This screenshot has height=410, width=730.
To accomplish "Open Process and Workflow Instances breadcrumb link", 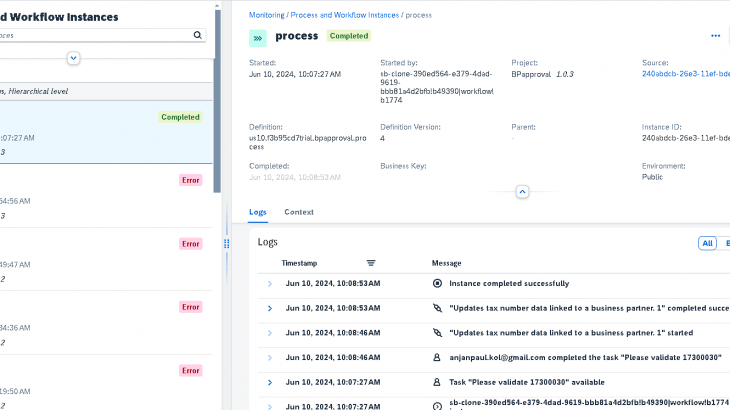I will click(345, 15).
